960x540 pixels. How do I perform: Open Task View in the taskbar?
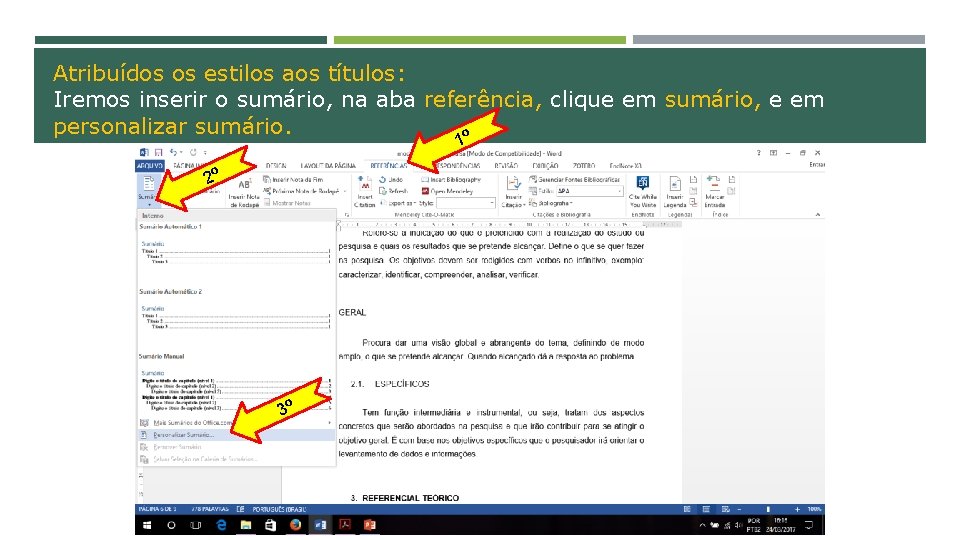[195, 525]
